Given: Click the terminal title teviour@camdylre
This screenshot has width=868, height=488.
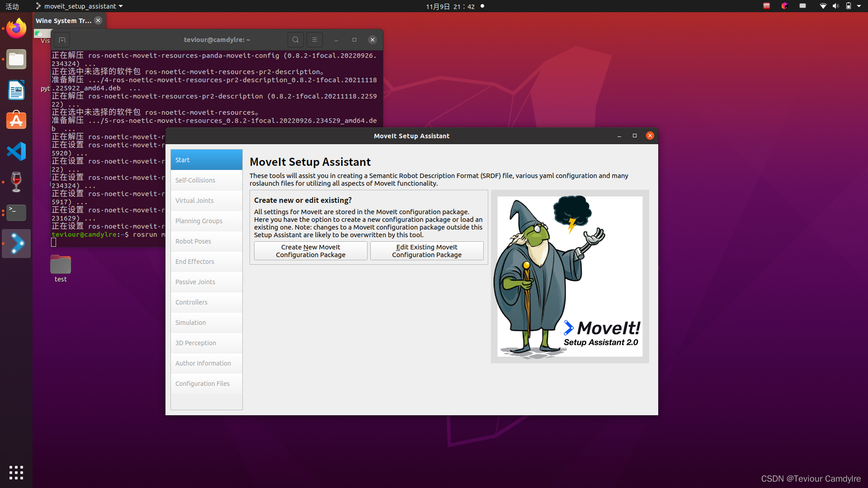Looking at the screenshot, I should click(x=217, y=40).
